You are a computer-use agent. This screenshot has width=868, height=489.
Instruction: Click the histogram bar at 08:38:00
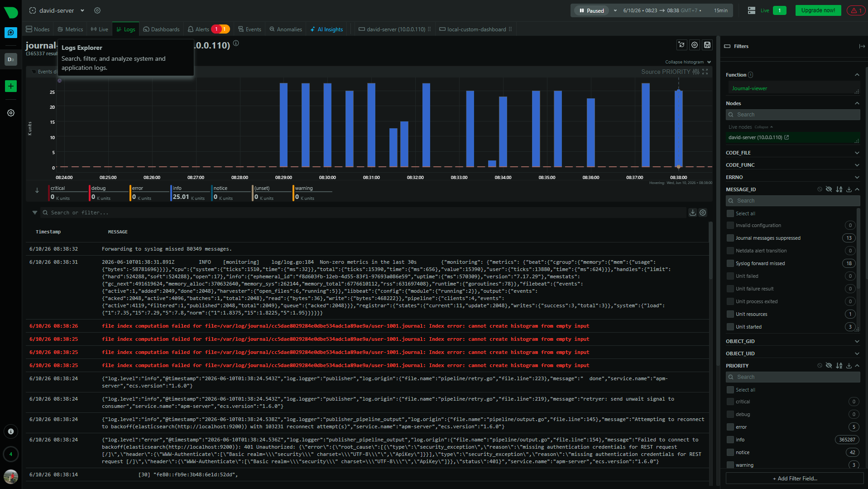[x=678, y=129]
